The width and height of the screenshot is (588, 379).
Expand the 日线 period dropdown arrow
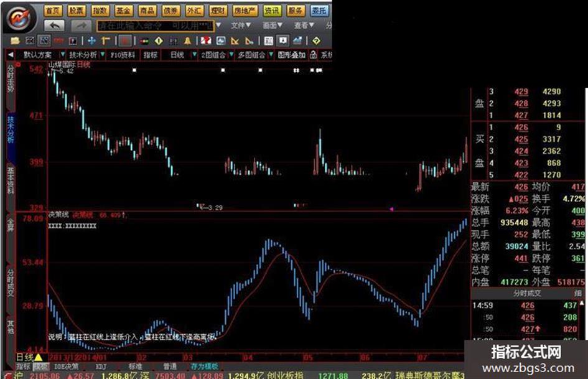point(194,55)
